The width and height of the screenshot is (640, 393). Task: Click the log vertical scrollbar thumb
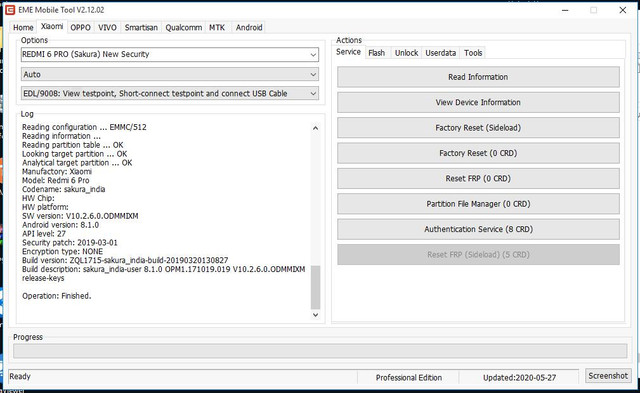pyautogui.click(x=315, y=287)
